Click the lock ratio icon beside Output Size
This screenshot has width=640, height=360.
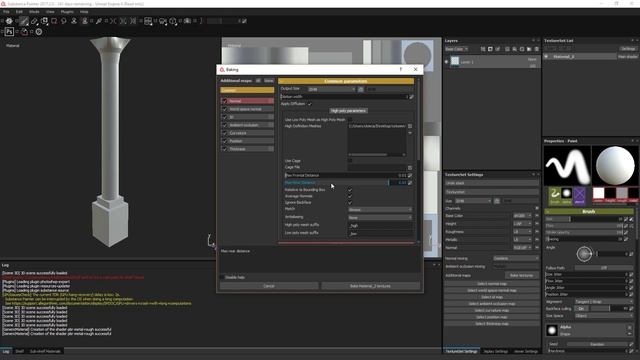tap(361, 89)
